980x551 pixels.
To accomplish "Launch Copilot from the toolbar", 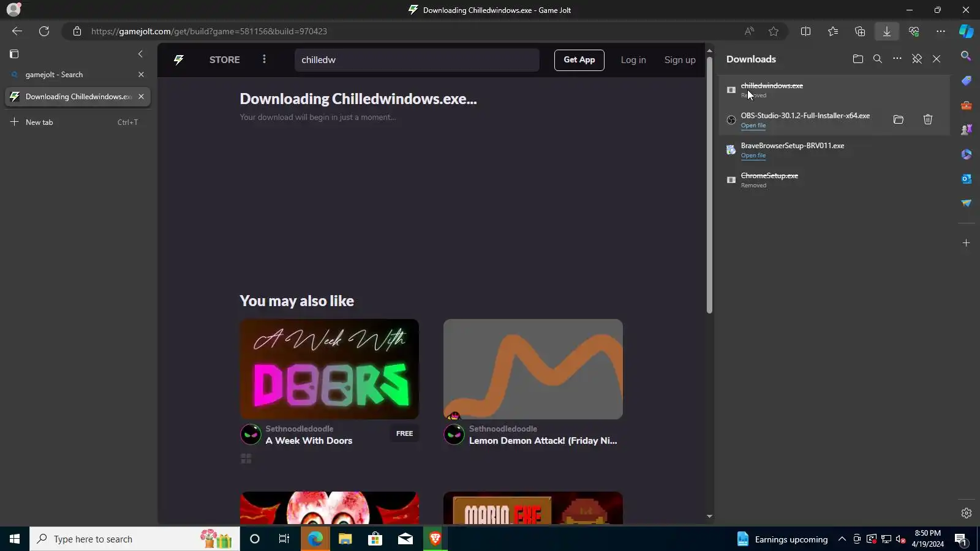I will coord(967,31).
